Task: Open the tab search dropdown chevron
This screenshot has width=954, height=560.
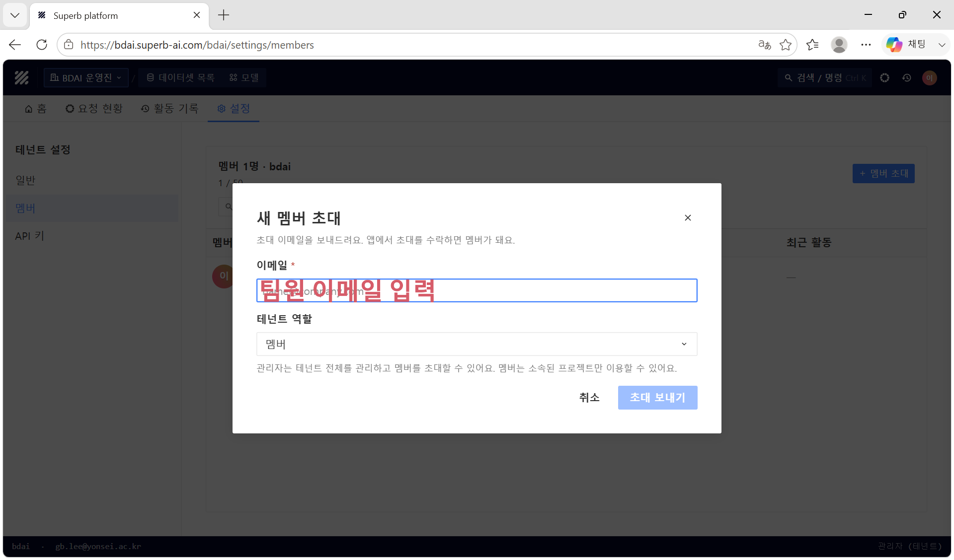Action: (15, 15)
